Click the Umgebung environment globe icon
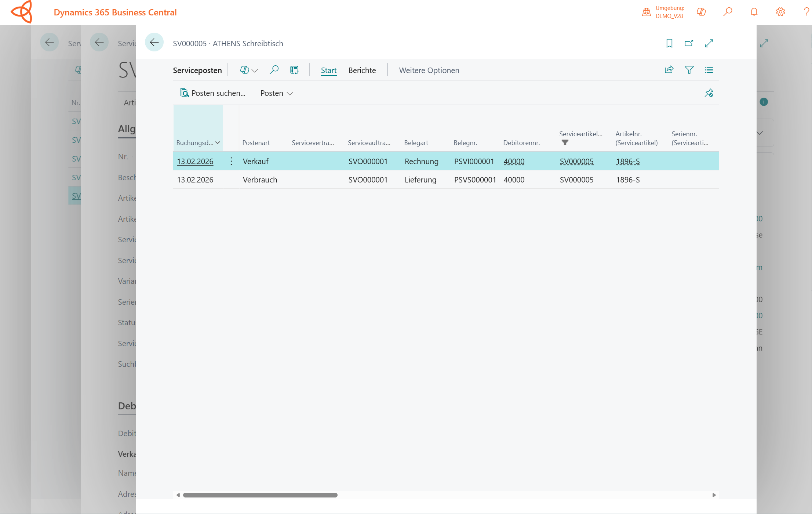The height and width of the screenshot is (514, 812). pyautogui.click(x=647, y=12)
